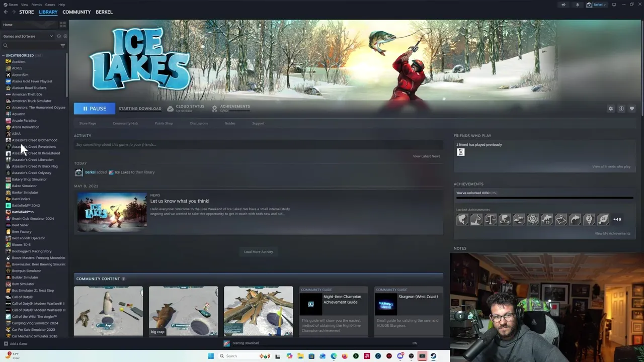Go forward with the navigation arrow
The image size is (644, 362).
tap(14, 12)
